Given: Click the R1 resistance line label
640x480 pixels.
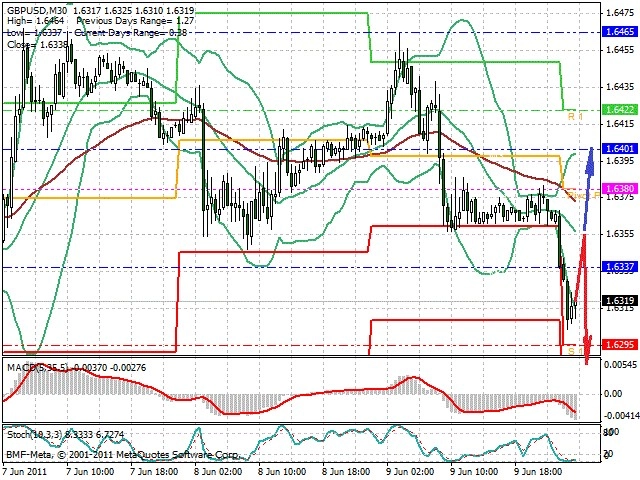Looking at the screenshot, I should pos(576,117).
